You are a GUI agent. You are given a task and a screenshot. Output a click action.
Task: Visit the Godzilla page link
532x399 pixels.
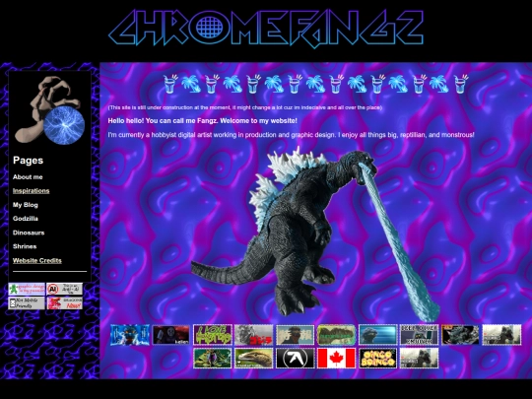(26, 219)
